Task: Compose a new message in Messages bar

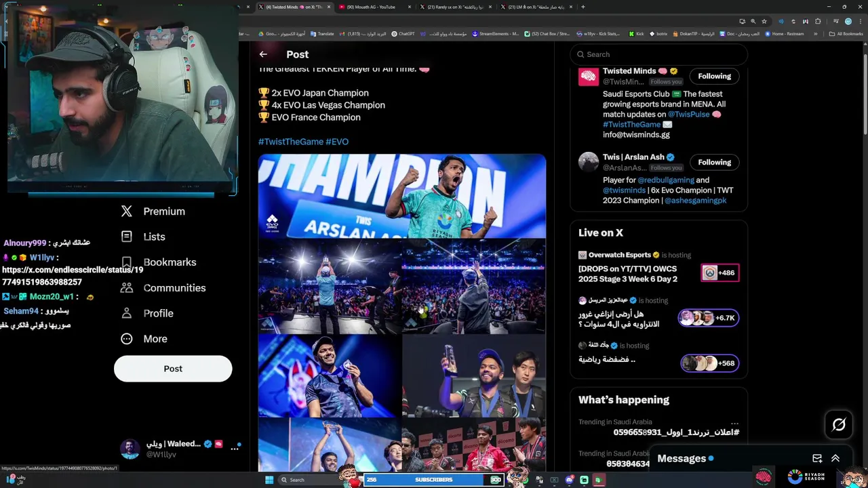Action: tap(817, 459)
